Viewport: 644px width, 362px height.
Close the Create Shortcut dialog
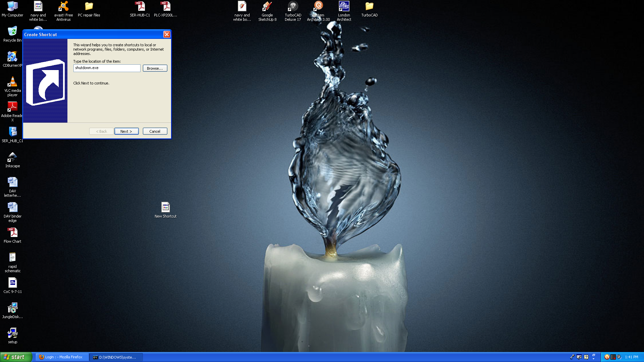pyautogui.click(x=167, y=34)
